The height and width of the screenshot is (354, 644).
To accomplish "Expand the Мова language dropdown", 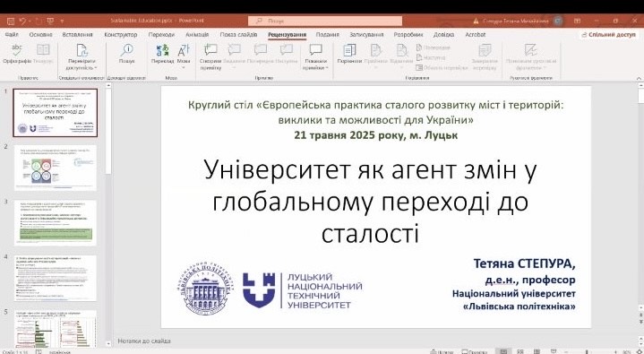I will pyautogui.click(x=184, y=67).
